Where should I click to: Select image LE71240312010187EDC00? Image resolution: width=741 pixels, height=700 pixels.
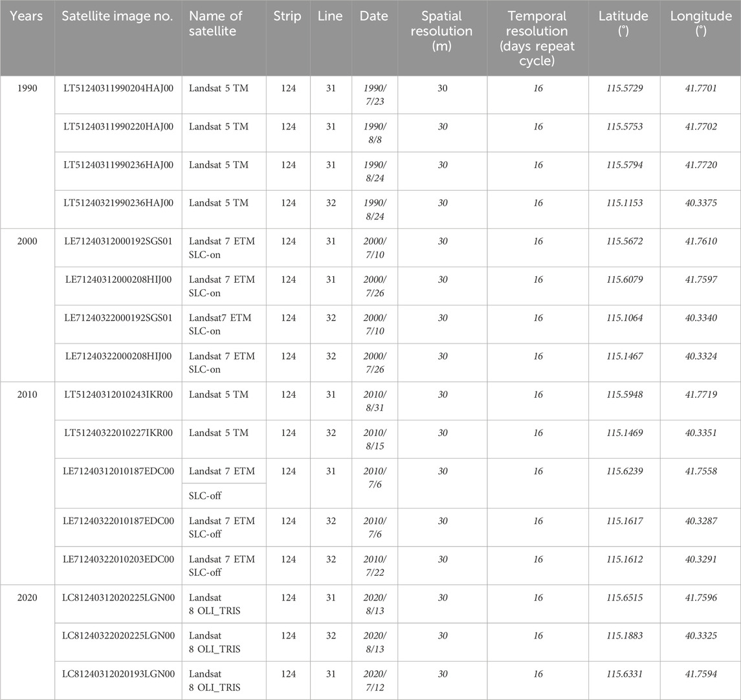pyautogui.click(x=118, y=472)
